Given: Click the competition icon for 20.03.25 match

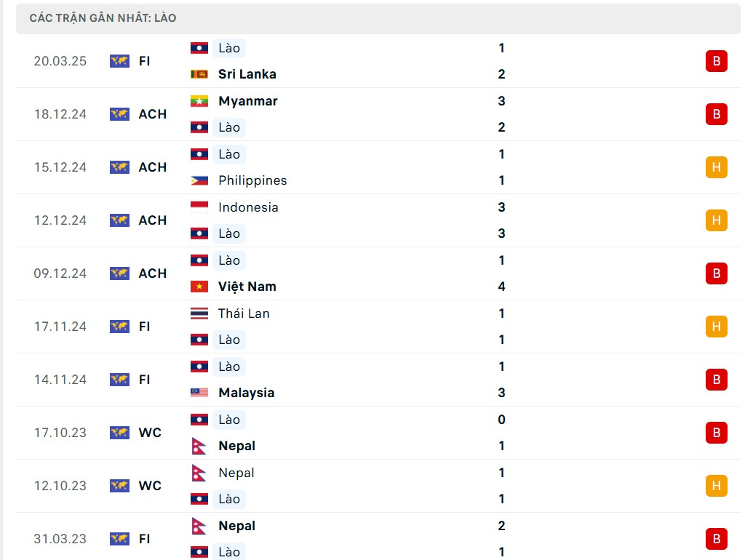Looking at the screenshot, I should (x=119, y=61).
